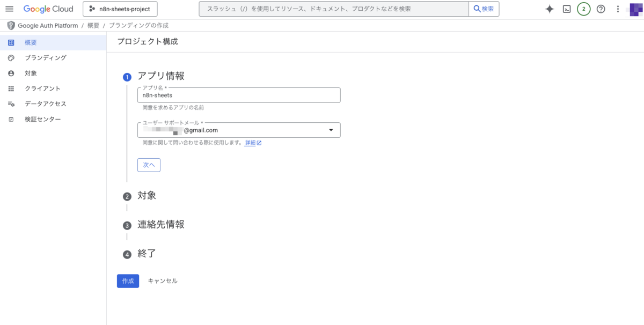Image resolution: width=644 pixels, height=325 pixels.
Task: Click the Google Auth Platform shield icon
Action: coord(11,26)
